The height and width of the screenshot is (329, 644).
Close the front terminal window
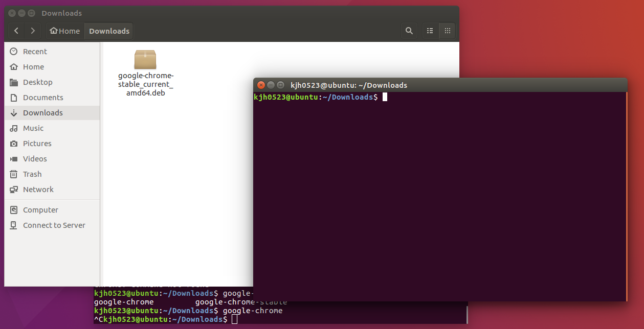(x=261, y=85)
